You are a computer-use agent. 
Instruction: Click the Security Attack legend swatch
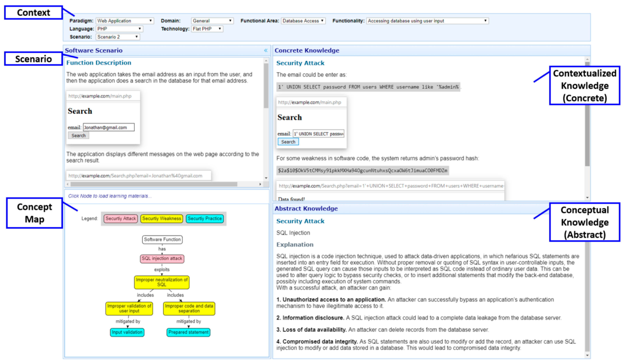[121, 219]
